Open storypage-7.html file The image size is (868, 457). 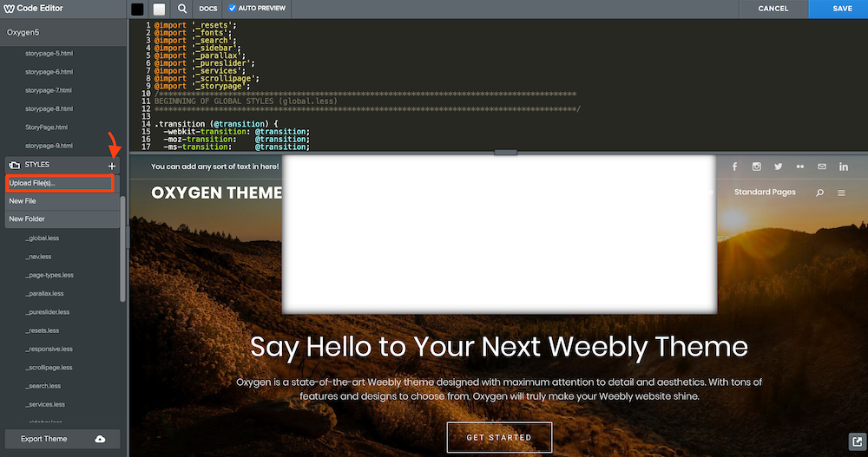tap(48, 90)
